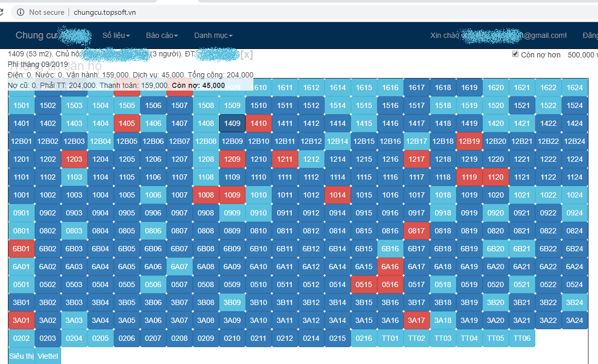This screenshot has height=364, width=598.
Task: Click the address bar URL chungcu.topsoft.vn
Action: pyautogui.click(x=105, y=12)
